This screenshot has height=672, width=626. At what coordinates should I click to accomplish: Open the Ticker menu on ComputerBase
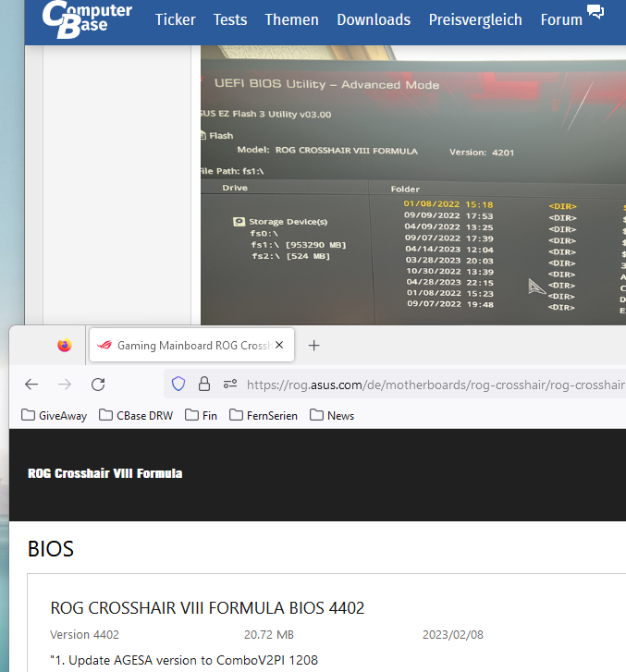pos(175,19)
